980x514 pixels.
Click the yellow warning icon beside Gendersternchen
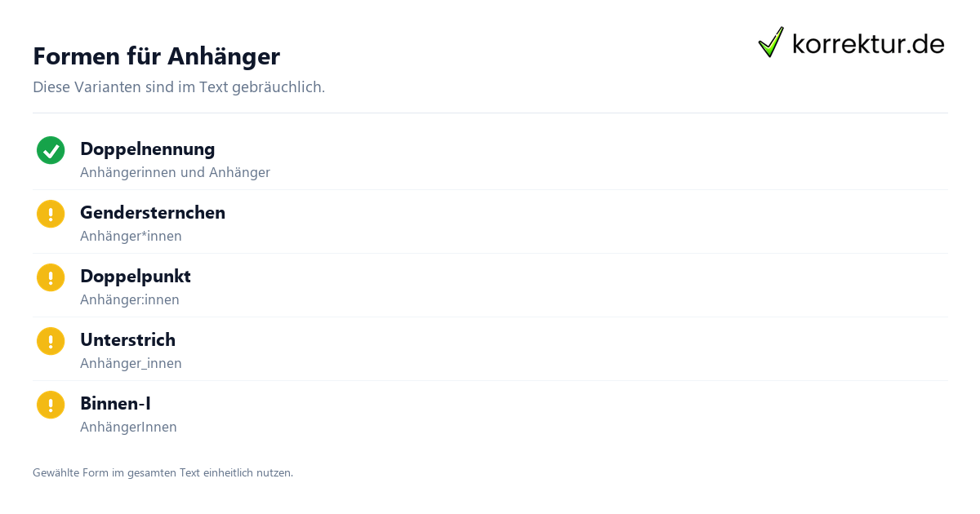(51, 214)
